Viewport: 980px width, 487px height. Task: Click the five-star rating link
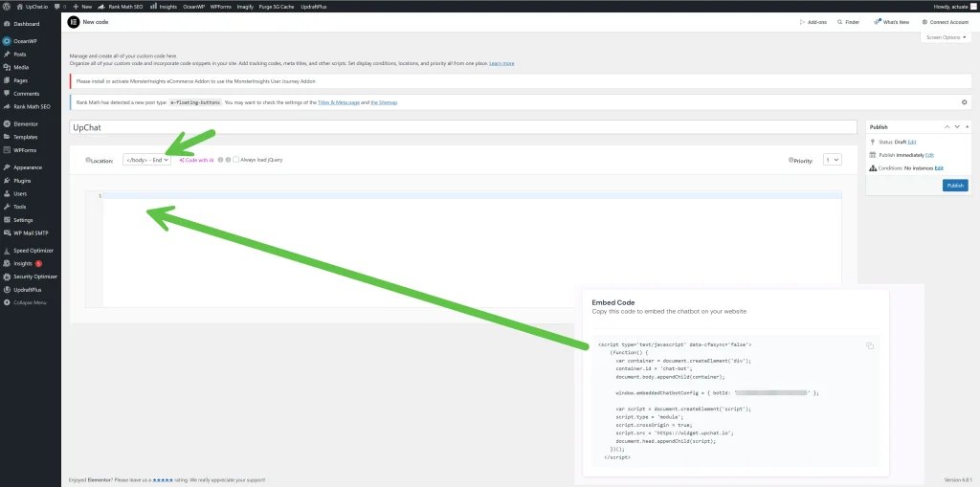pos(163,480)
